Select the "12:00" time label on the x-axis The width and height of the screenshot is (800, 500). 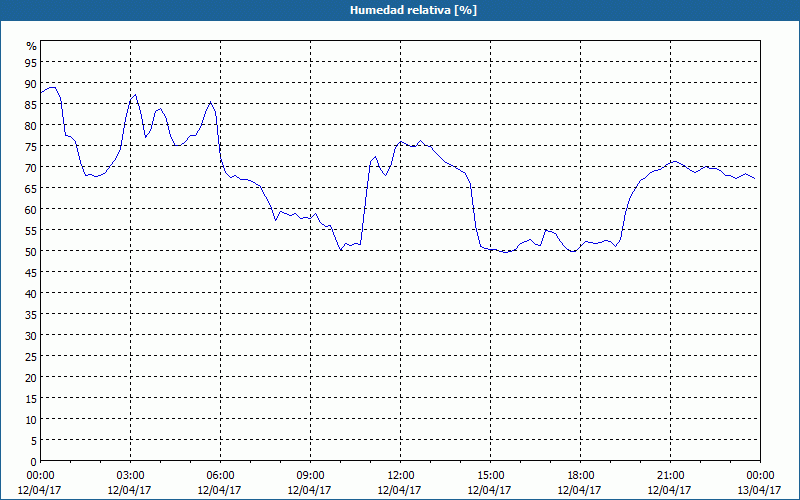pyautogui.click(x=401, y=476)
